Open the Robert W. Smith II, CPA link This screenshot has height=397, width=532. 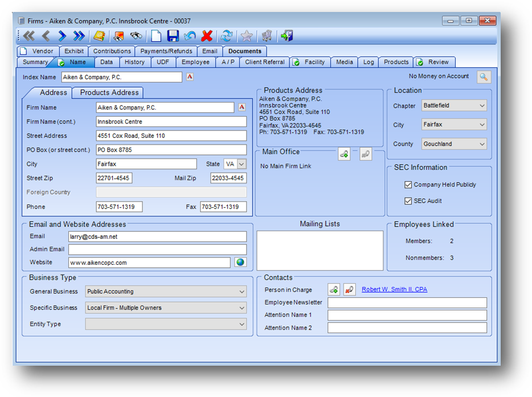coord(394,289)
